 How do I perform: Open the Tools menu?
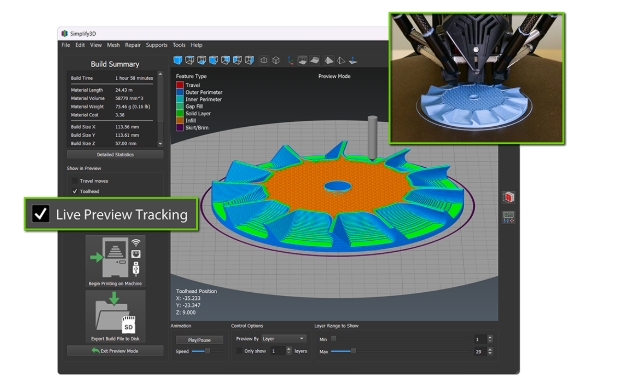(x=179, y=45)
